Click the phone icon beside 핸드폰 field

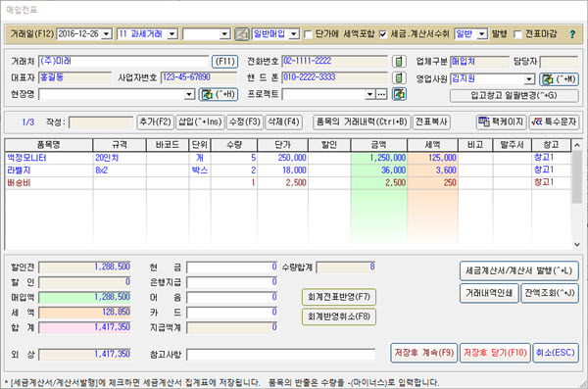click(399, 77)
